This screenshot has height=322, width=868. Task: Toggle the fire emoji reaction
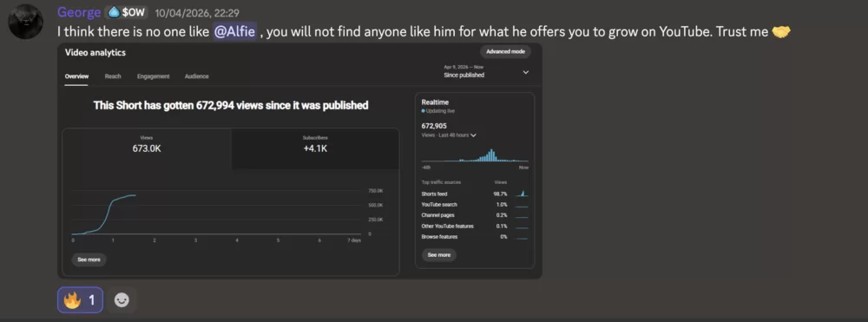click(80, 300)
